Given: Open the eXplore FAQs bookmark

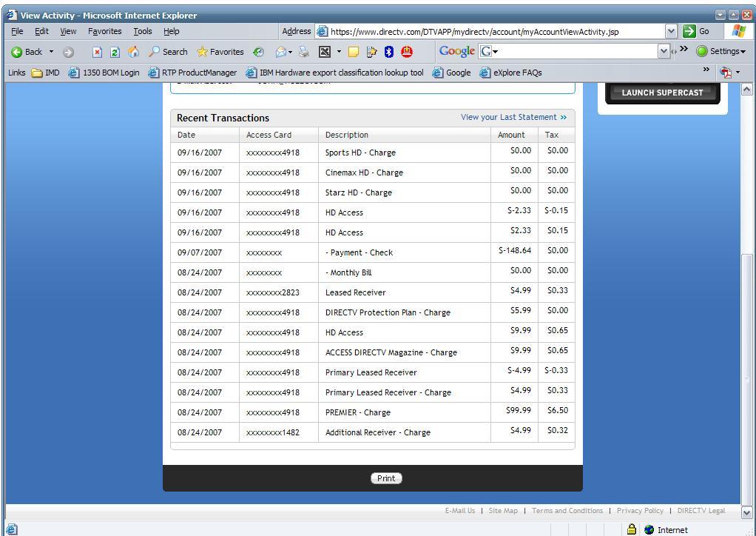Looking at the screenshot, I should [511, 73].
